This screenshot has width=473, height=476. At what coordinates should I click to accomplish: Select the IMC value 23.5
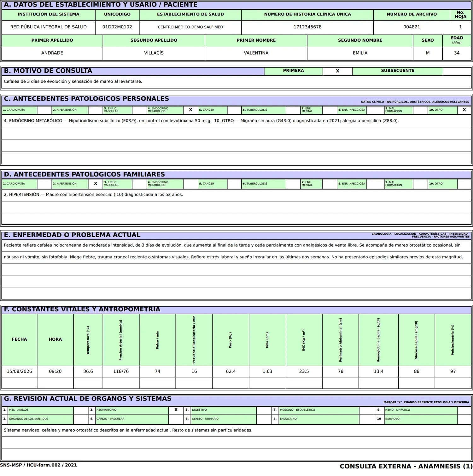point(304,372)
